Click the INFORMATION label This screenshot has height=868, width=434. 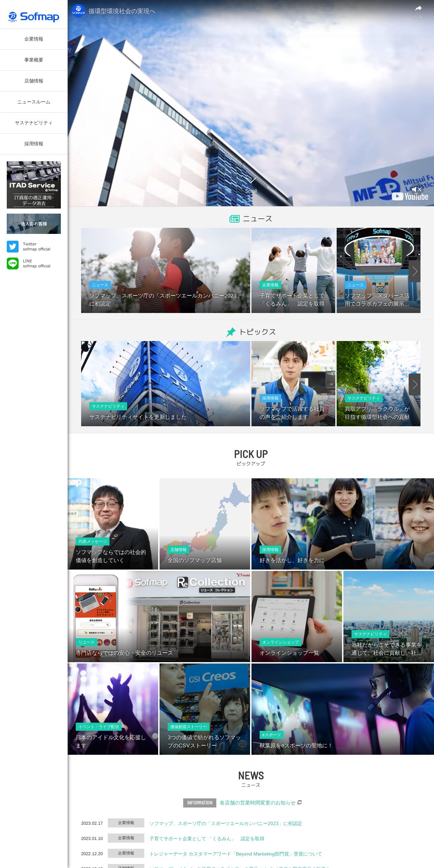click(x=200, y=803)
